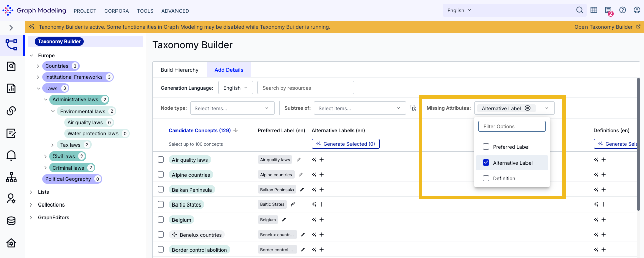Open the CORPORA menu

[x=116, y=11]
